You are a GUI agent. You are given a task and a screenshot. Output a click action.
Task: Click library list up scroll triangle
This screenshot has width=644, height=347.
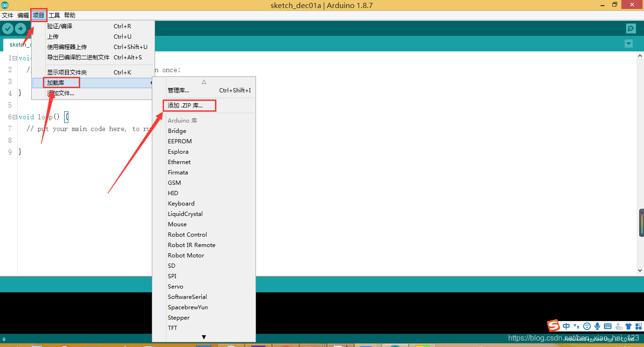pos(204,82)
